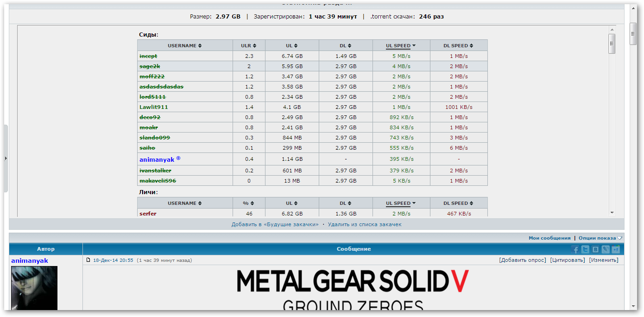Click the post page icon beside the date
Image resolution: width=644 pixels, height=317 pixels.
[88, 260]
